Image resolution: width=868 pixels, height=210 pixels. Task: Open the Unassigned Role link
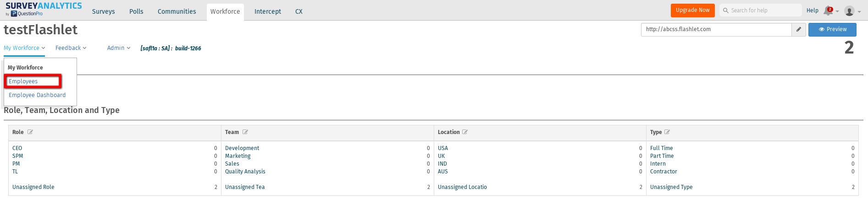[33, 187]
